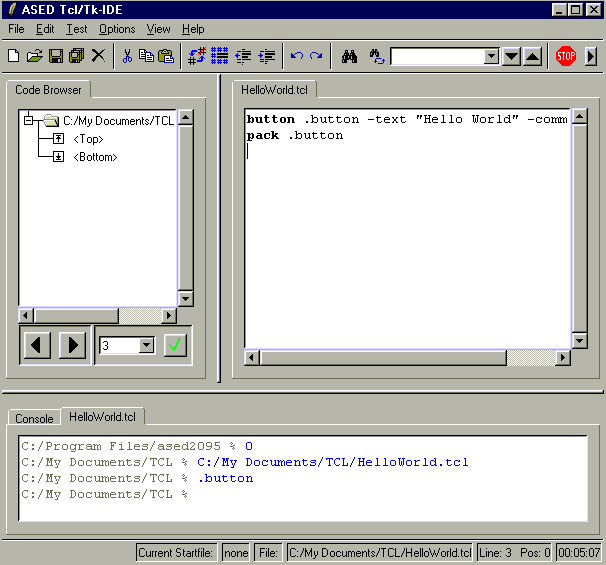
Task: Click the line starting 'button .button -text'
Action: point(407,119)
